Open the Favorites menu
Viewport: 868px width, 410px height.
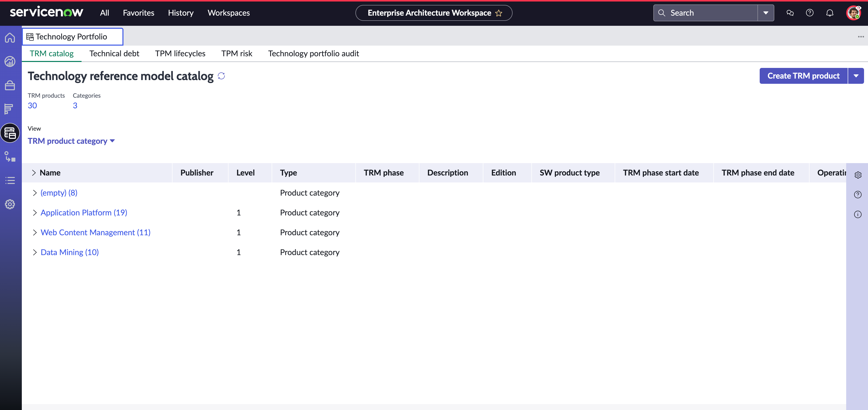click(x=139, y=13)
